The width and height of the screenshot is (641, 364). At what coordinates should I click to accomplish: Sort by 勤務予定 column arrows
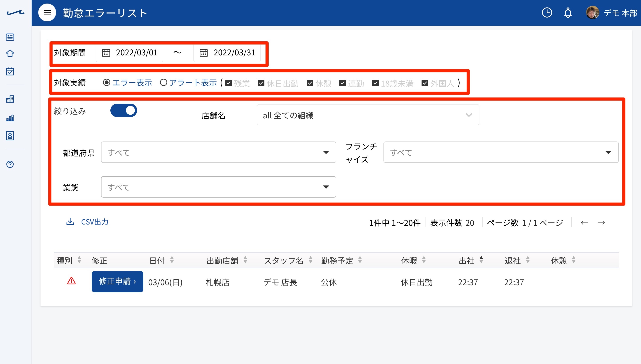(x=360, y=260)
